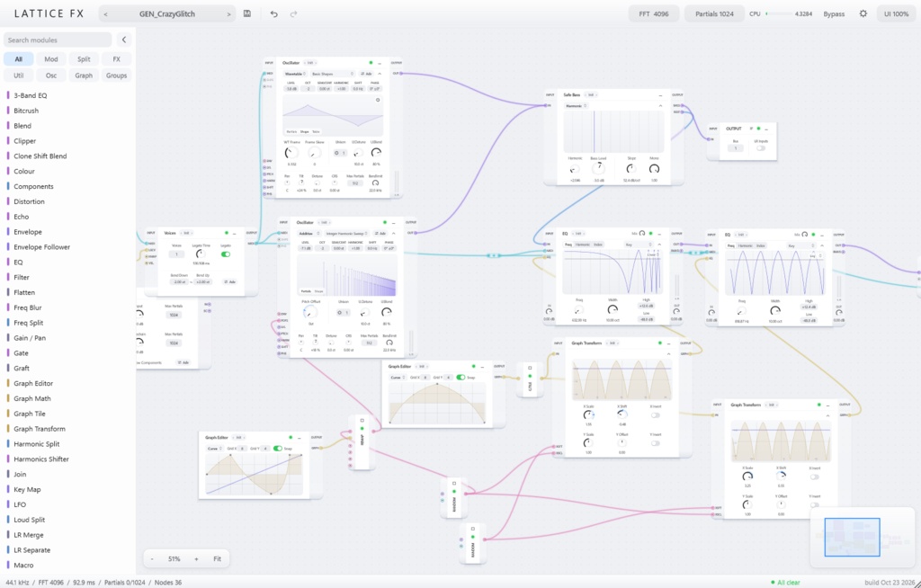Filter module list by Mod

click(51, 58)
